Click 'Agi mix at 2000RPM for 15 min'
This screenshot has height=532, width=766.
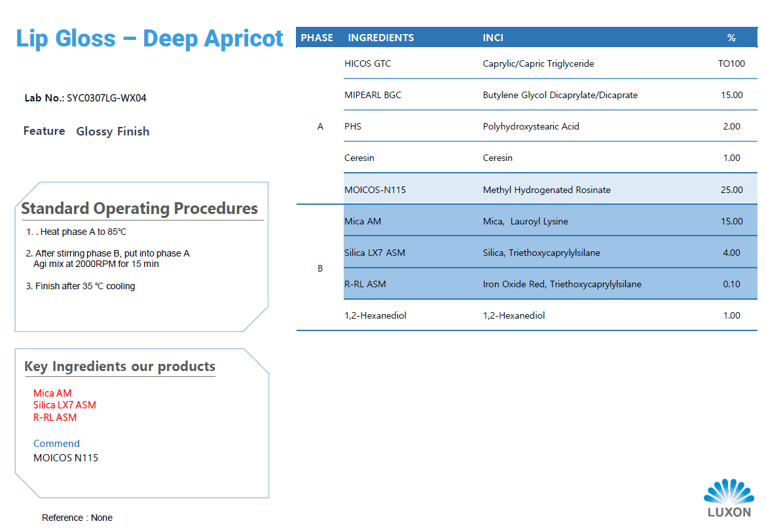[96, 264]
